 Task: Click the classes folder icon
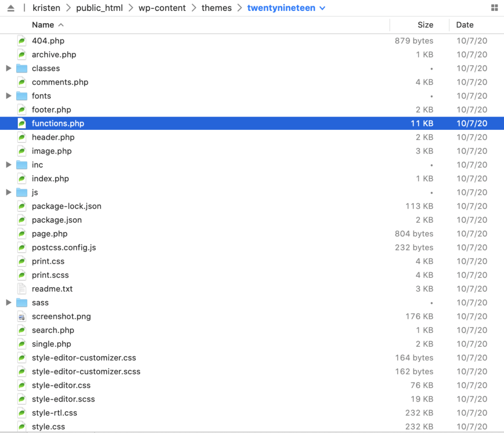click(x=22, y=68)
